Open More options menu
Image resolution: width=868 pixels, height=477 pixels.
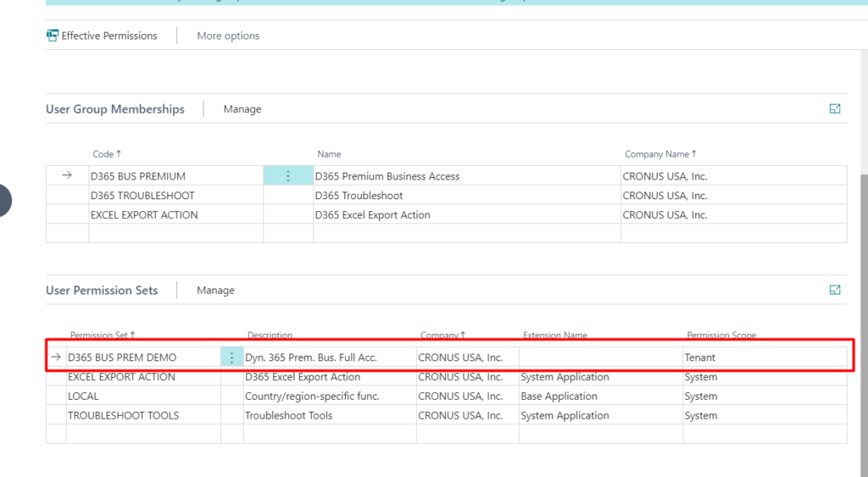(228, 36)
